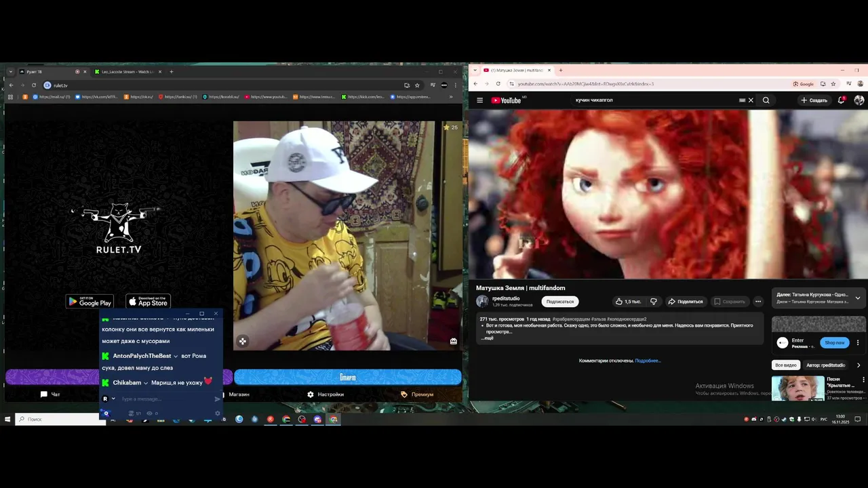Image resolution: width=868 pixels, height=488 pixels.
Task: Open the YouTube hamburger guide menu
Action: tap(479, 100)
